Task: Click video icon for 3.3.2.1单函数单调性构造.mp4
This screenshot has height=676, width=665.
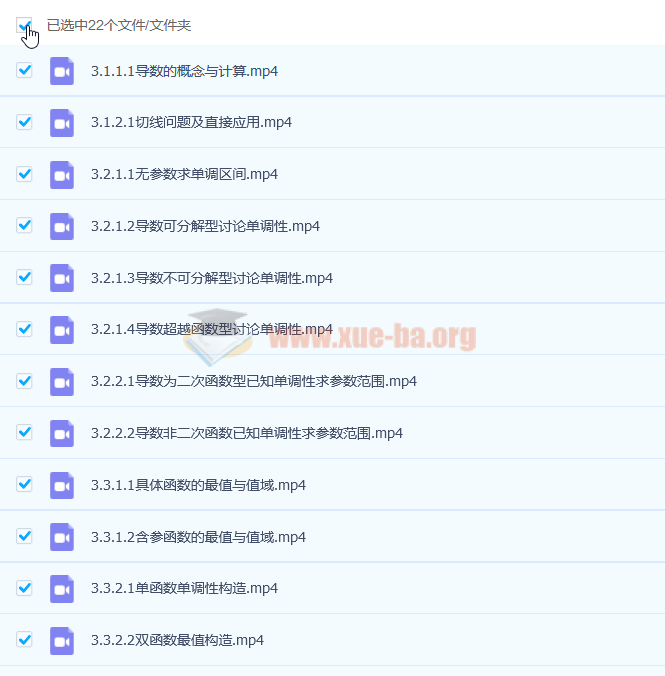Action: click(62, 589)
